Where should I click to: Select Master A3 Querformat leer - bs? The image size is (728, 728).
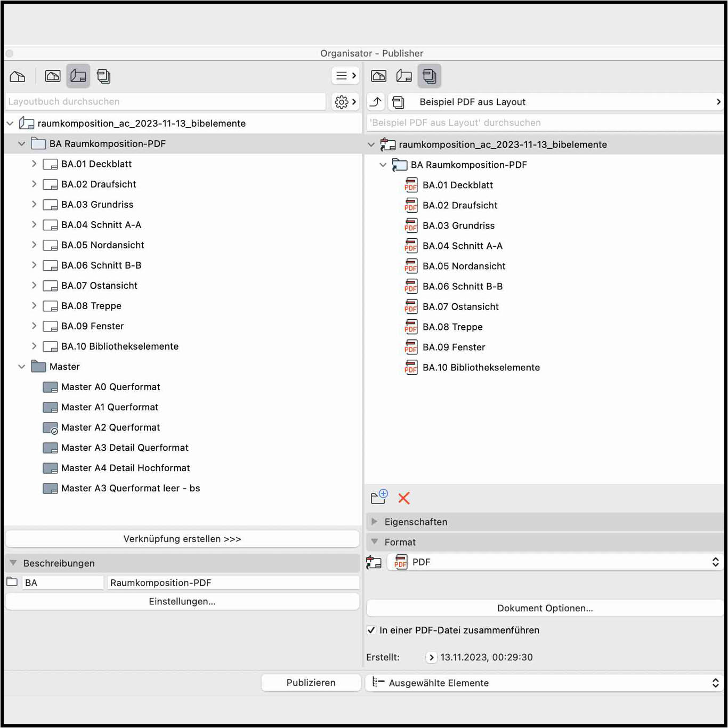click(131, 488)
